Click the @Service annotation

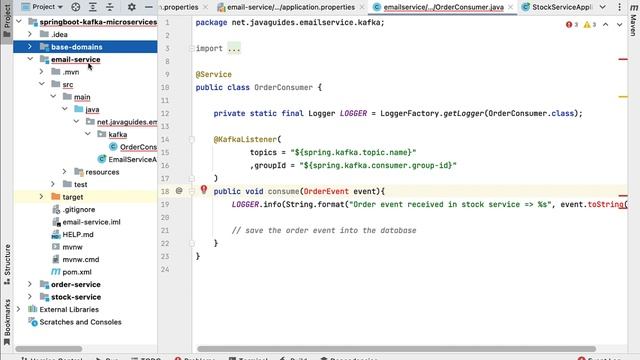(213, 74)
